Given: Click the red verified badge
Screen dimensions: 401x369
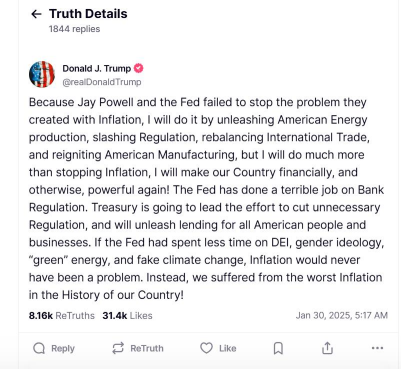Looking at the screenshot, I should pos(138,68).
